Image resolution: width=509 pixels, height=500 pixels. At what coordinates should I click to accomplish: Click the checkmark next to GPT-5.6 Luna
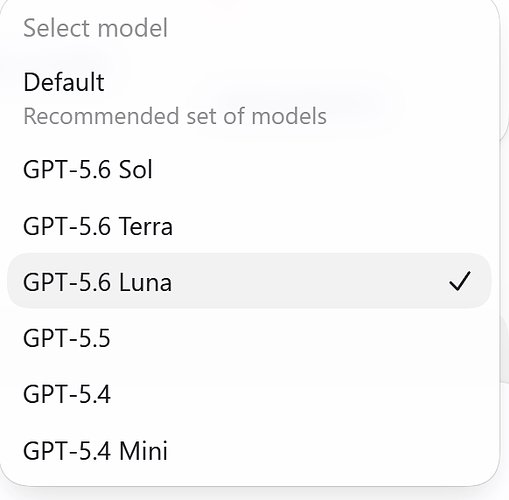(460, 281)
